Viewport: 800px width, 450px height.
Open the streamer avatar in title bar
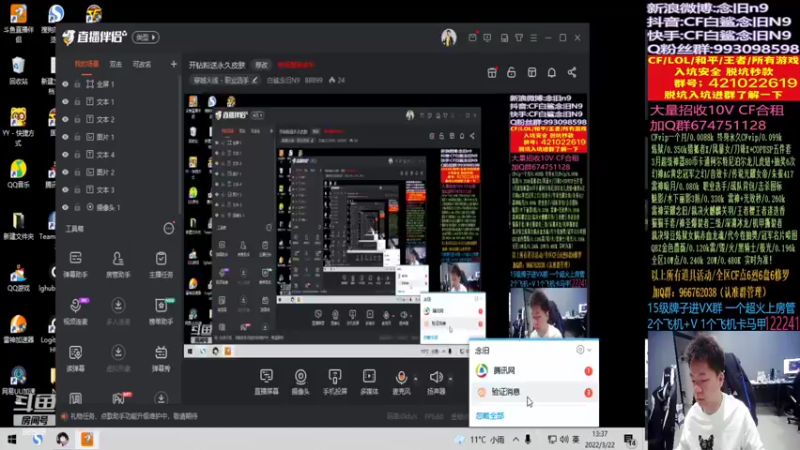click(448, 37)
